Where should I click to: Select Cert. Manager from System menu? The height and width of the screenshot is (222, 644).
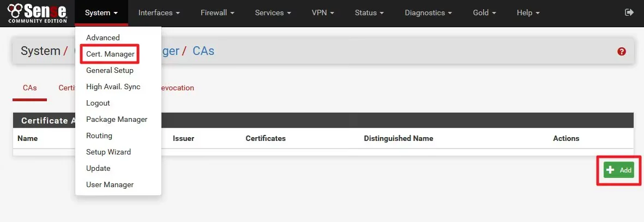coord(110,54)
